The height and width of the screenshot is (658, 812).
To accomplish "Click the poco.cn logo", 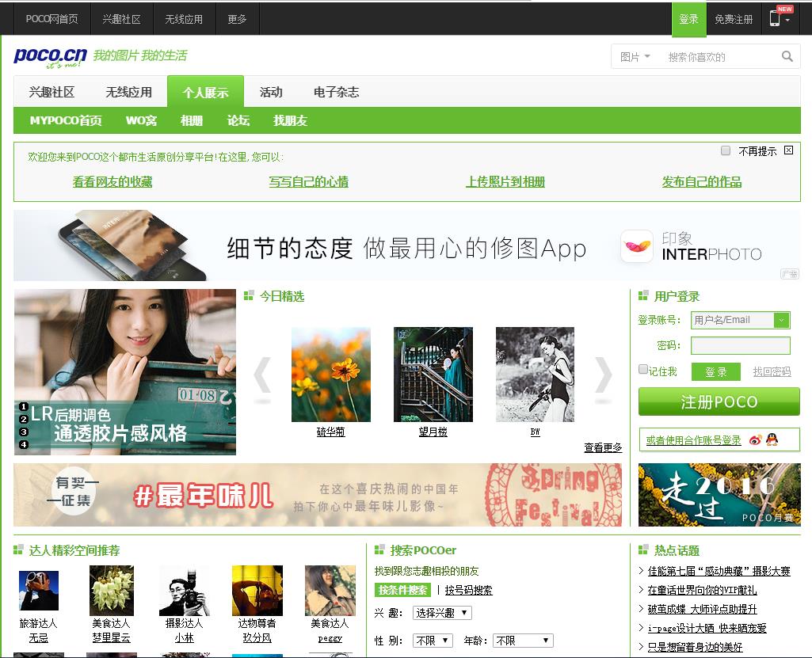I will tap(50, 57).
